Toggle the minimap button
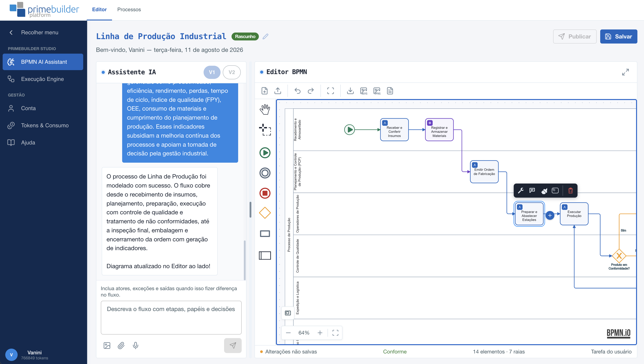The image size is (644, 364). point(288,313)
